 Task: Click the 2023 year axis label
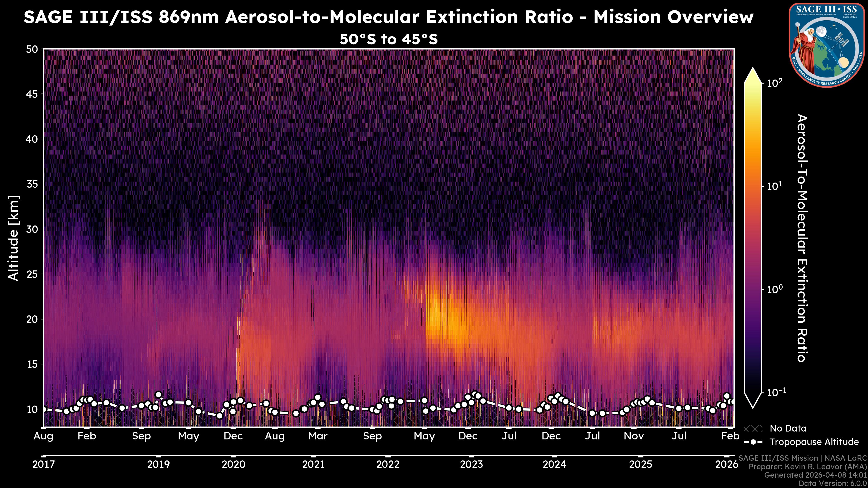click(471, 465)
